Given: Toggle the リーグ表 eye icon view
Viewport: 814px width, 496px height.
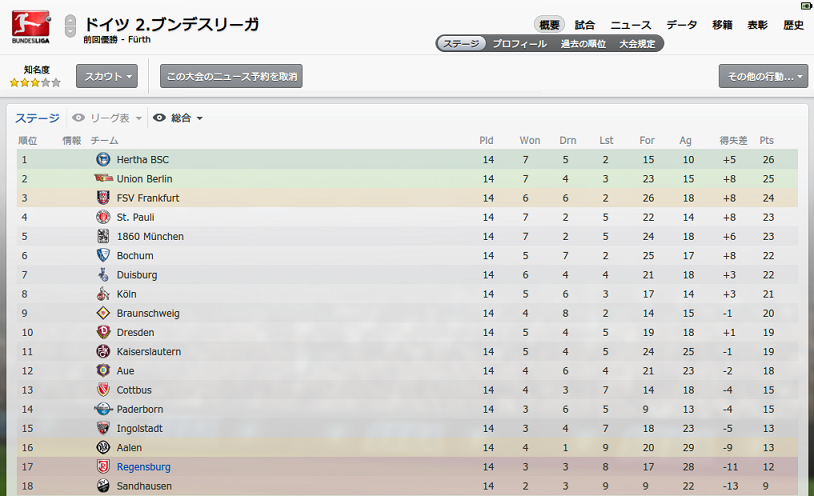Looking at the screenshot, I should (78, 118).
